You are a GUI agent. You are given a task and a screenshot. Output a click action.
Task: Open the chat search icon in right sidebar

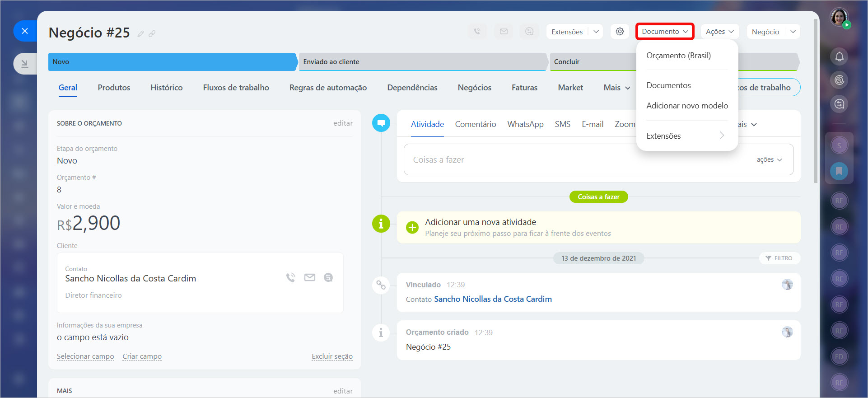(x=839, y=104)
